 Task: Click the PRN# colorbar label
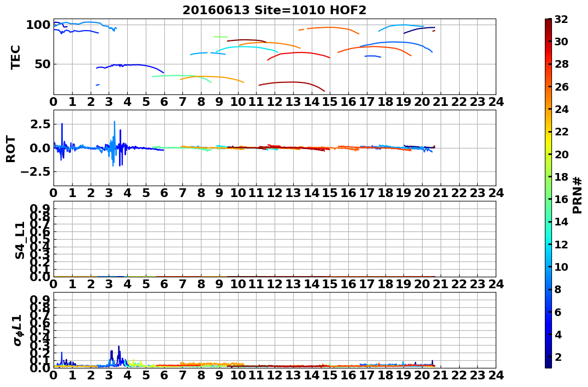pyautogui.click(x=578, y=195)
